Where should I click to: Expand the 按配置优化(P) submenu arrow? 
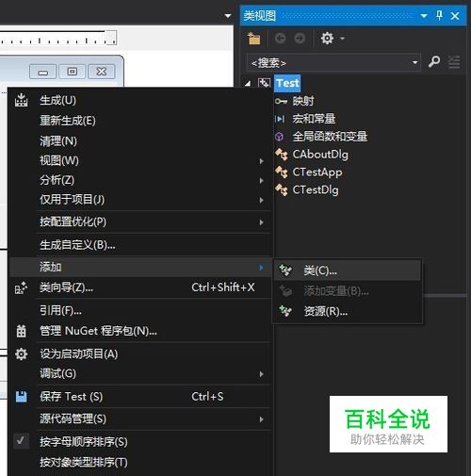click(261, 222)
